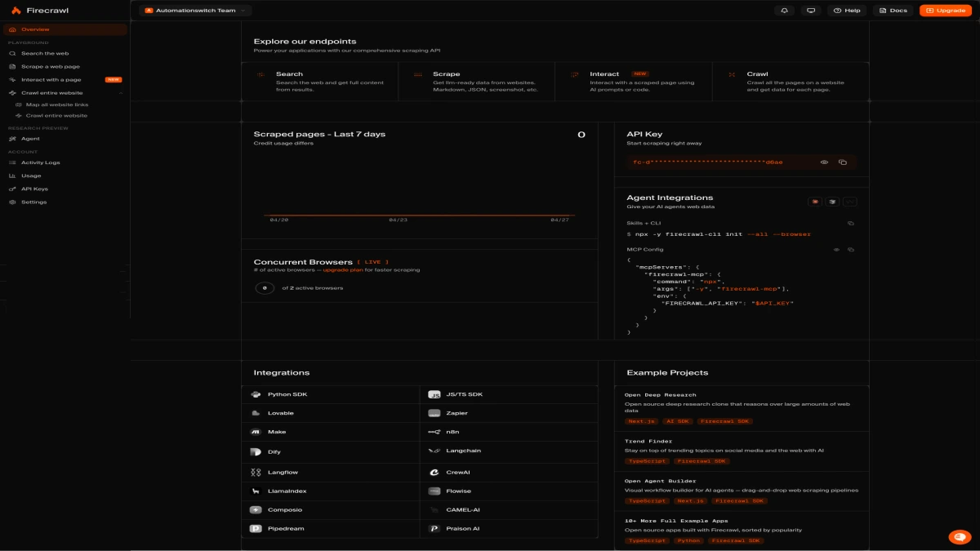
Task: Open the Agent research preview
Action: 33,139
